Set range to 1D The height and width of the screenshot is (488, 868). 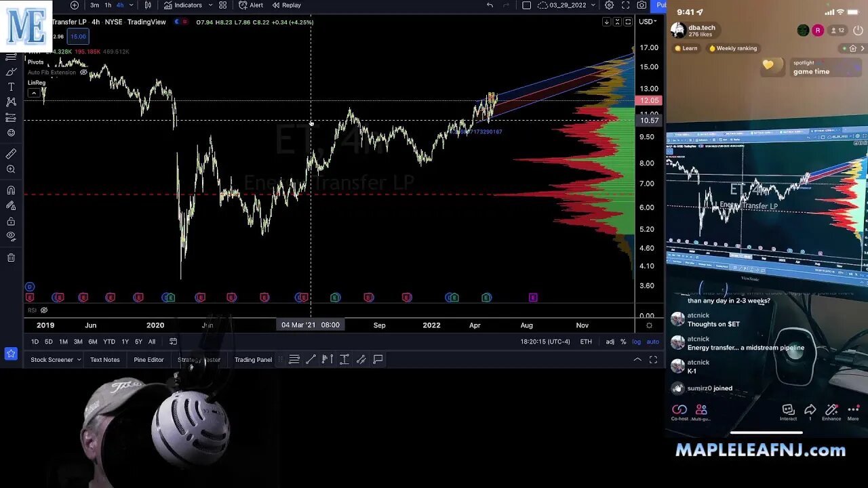pos(35,342)
